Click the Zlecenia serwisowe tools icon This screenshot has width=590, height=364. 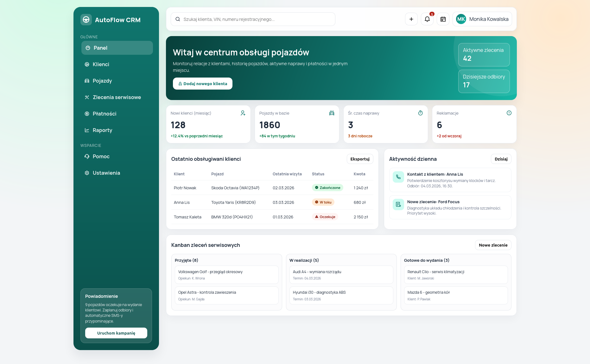point(87,97)
